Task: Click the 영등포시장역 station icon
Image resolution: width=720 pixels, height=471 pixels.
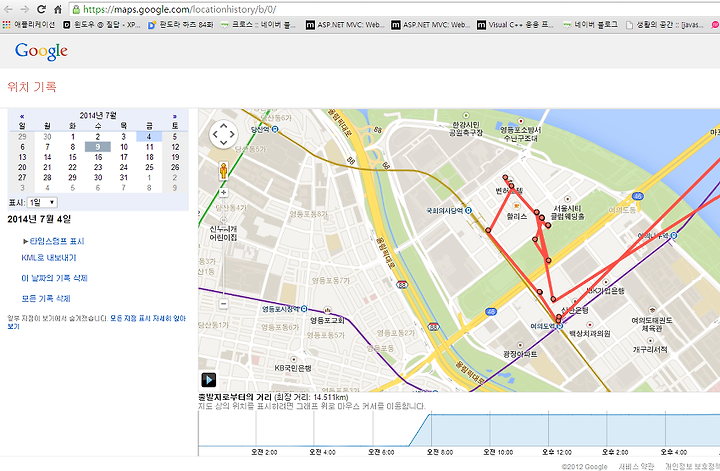Action: [304, 308]
